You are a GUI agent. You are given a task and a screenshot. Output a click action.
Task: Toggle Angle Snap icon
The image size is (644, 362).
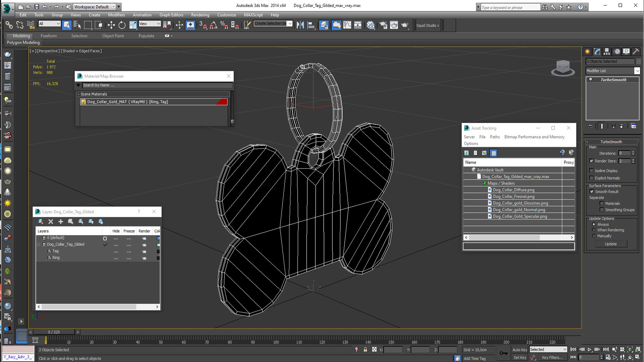click(213, 25)
